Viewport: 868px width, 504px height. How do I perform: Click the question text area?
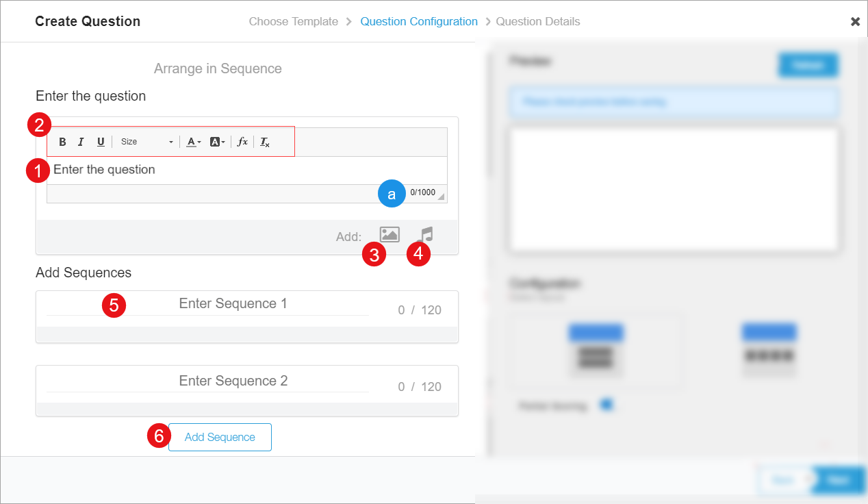pos(246,170)
